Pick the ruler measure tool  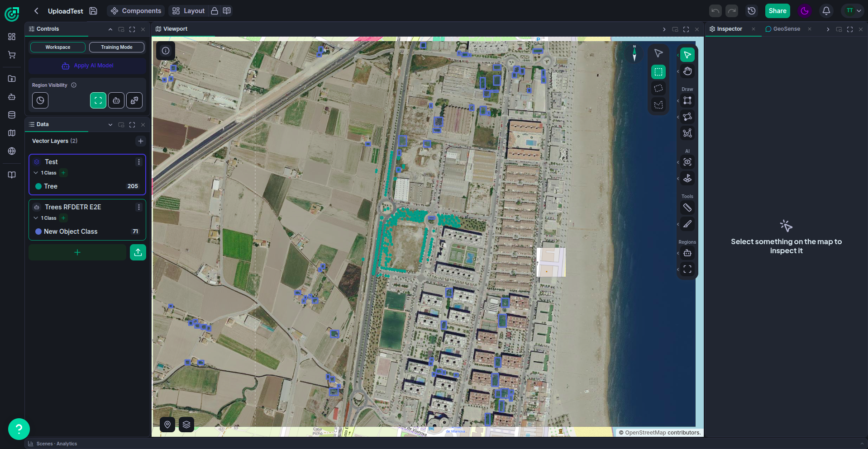click(x=687, y=208)
